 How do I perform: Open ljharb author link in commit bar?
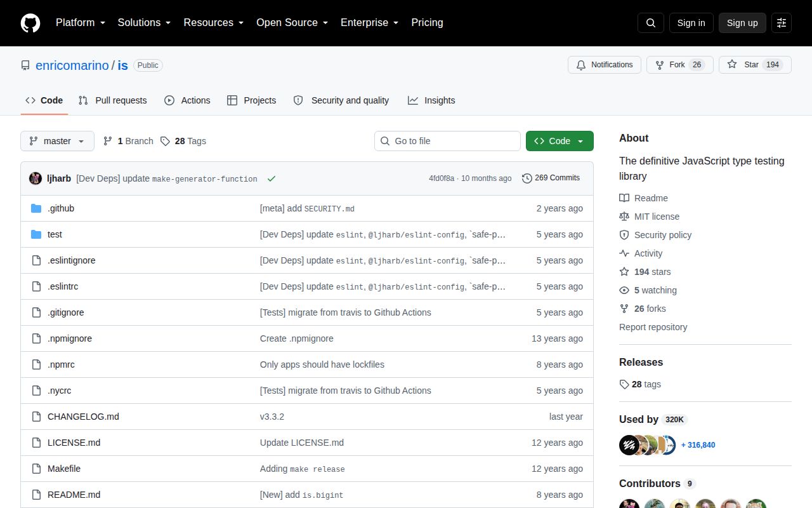click(59, 178)
